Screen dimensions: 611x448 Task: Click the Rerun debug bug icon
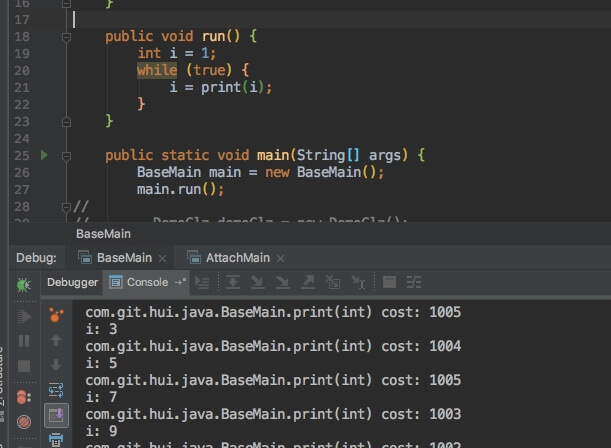pos(23,285)
